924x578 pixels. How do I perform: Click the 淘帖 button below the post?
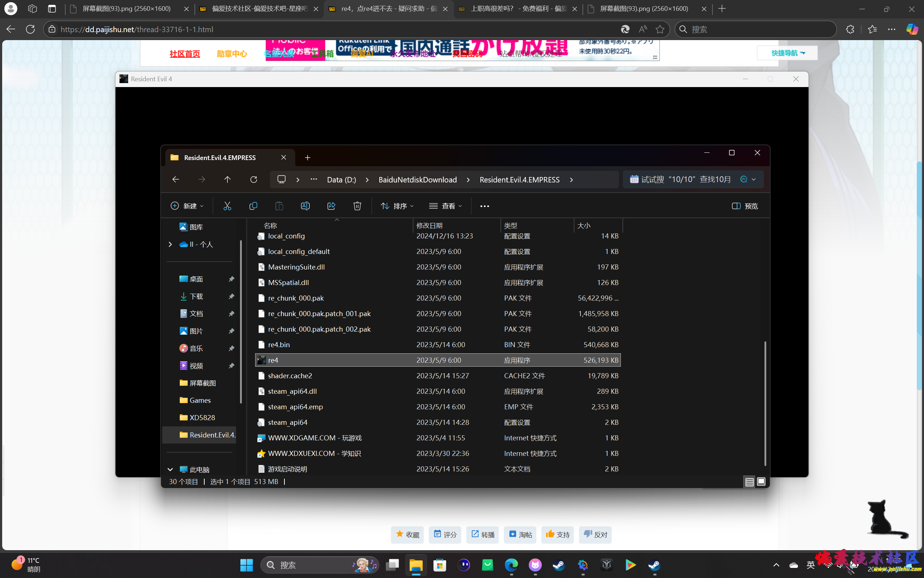[520, 534]
